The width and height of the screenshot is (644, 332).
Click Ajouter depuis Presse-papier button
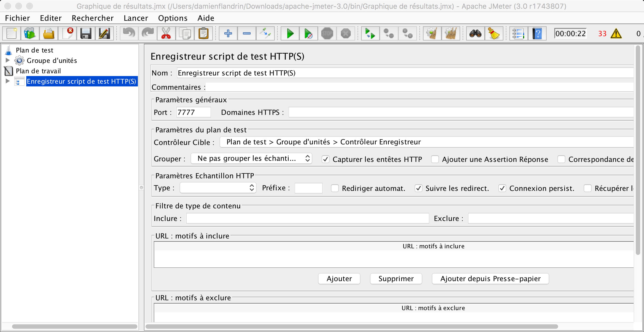tap(490, 279)
